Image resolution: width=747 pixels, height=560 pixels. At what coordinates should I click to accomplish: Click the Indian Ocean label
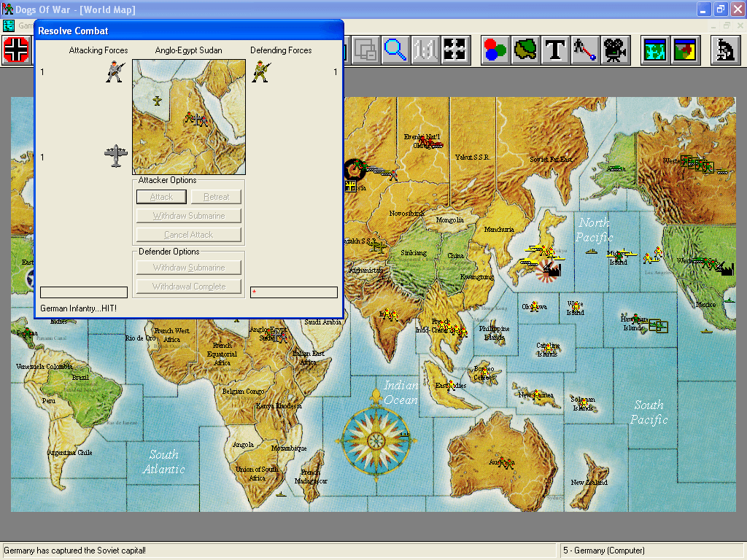click(x=401, y=392)
